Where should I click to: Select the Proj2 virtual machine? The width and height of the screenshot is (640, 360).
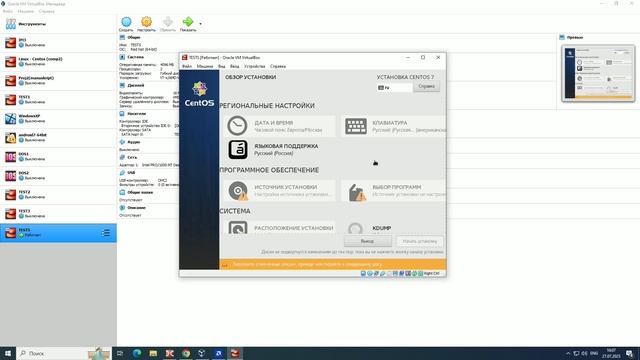58,80
